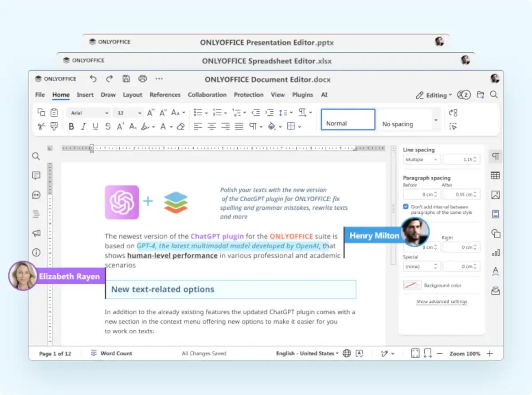Screen dimensions: 532x395
Task: Open the Table settings panel
Action: point(495,175)
